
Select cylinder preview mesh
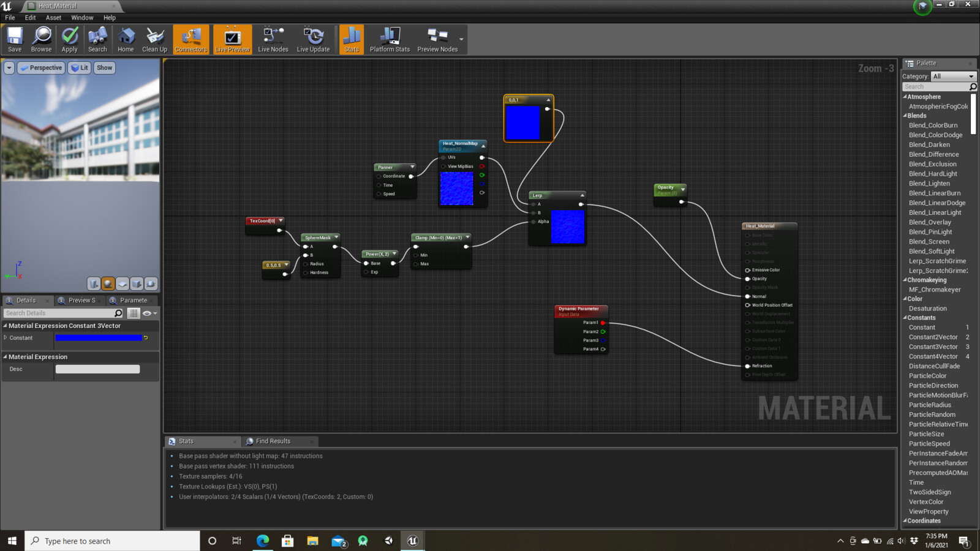tap(94, 283)
